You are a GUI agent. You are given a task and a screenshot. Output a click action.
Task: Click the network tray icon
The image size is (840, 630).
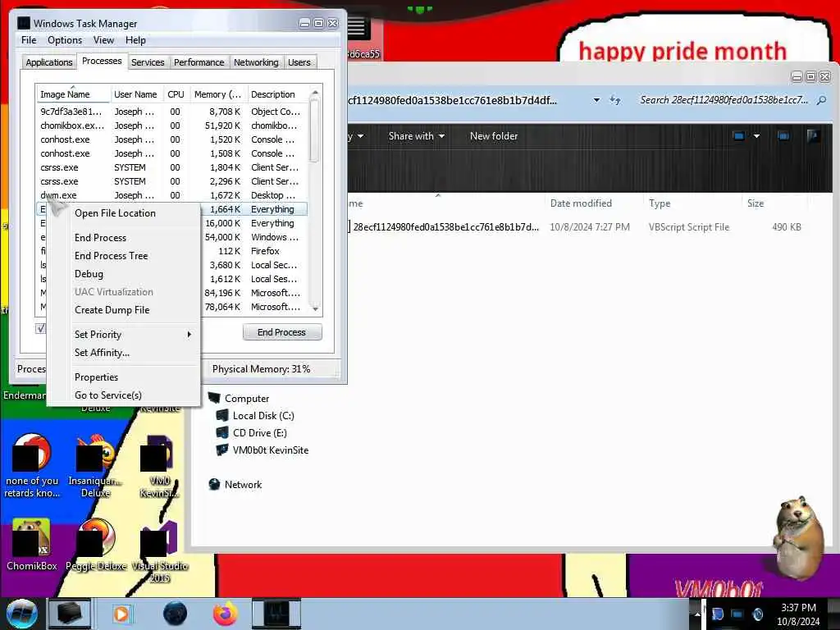(737, 614)
